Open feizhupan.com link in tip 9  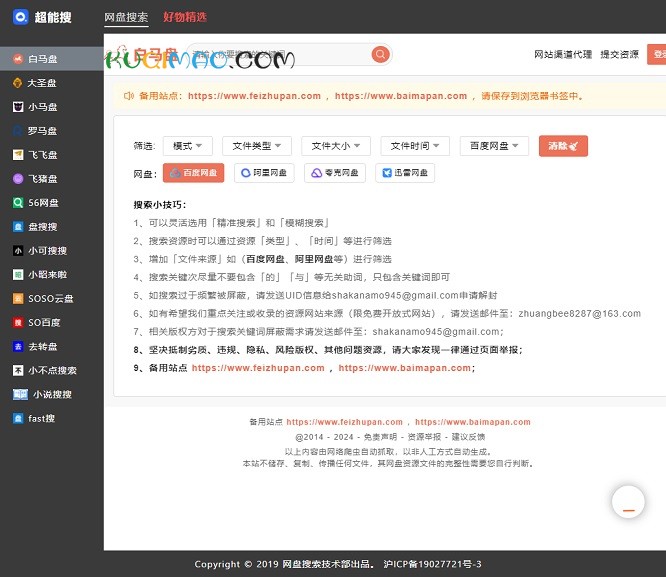[x=258, y=368]
